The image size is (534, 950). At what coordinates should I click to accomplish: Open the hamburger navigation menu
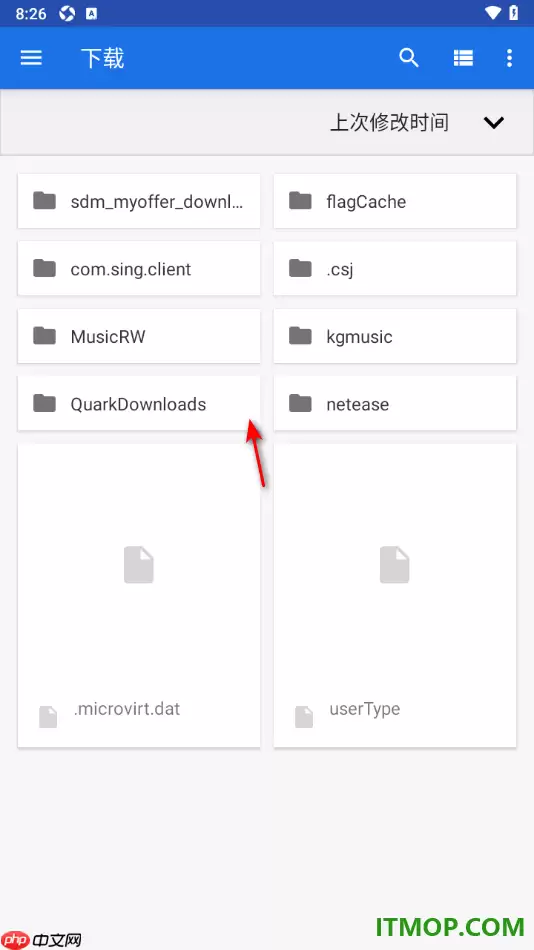pyautogui.click(x=31, y=58)
